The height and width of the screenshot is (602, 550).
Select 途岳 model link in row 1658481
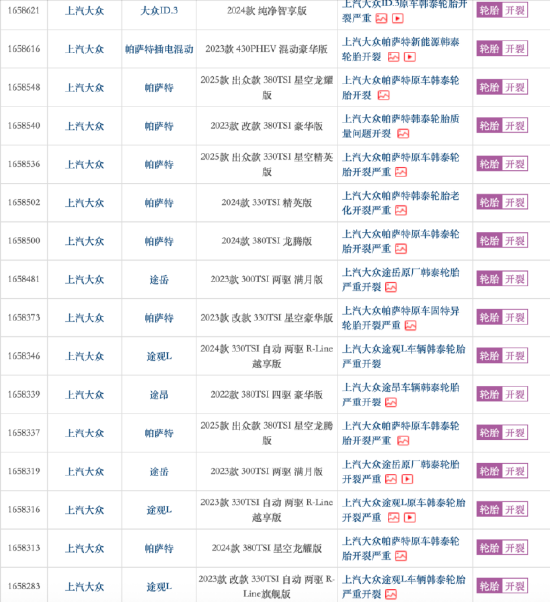159,280
